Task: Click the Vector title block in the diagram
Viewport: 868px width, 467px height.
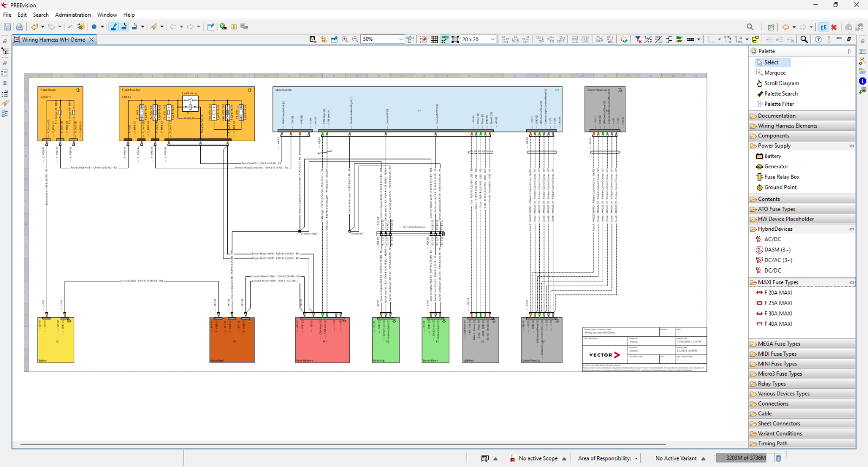Action: 644,349
